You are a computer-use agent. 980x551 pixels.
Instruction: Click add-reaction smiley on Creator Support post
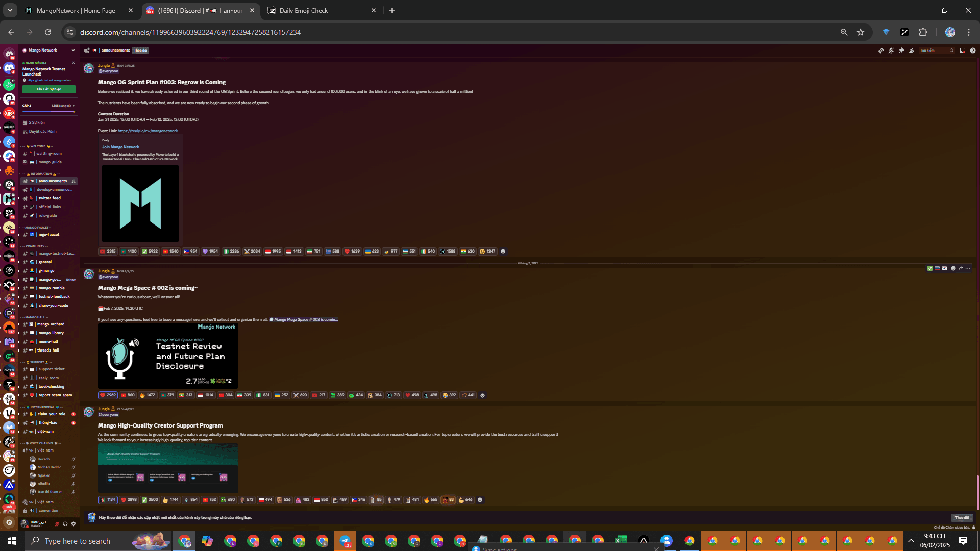pyautogui.click(x=480, y=500)
